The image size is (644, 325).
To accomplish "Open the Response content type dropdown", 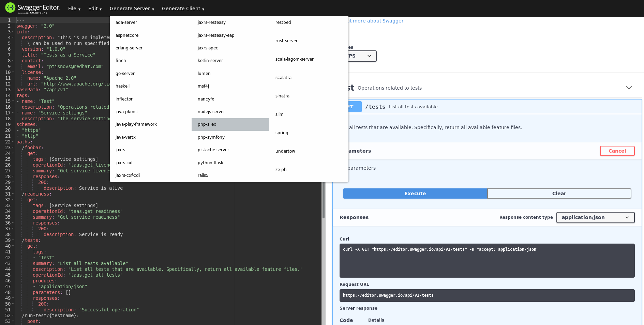I will [x=595, y=217].
